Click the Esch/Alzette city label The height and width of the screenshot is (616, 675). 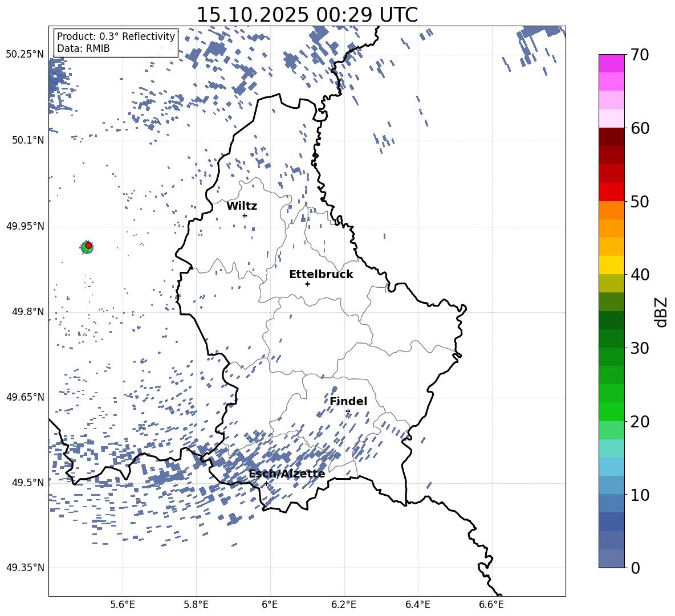[287, 474]
